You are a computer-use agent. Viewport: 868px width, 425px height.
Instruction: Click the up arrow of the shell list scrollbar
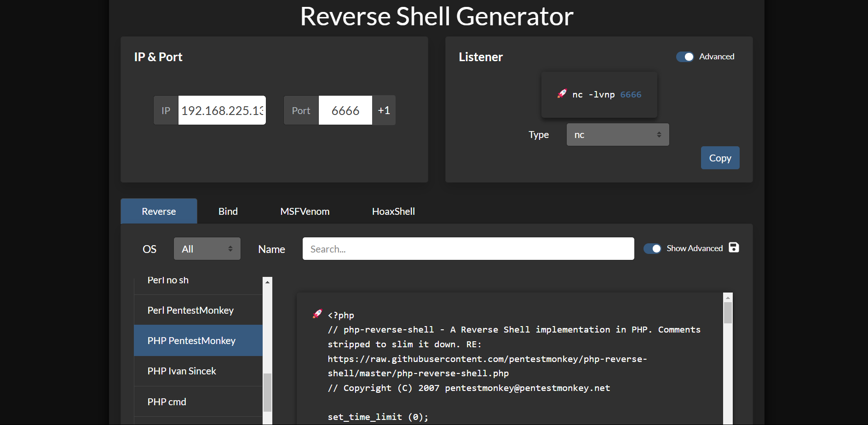[267, 281]
